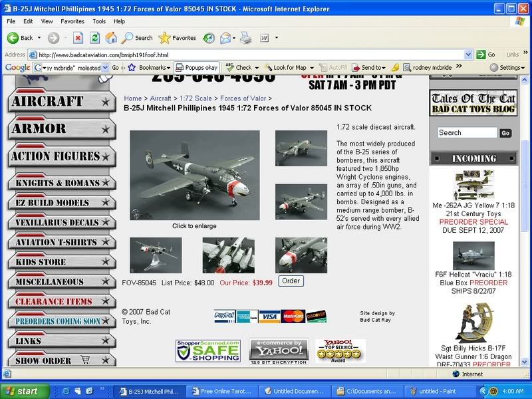Viewport: 532px width, 399px height.
Task: Click the MasterCard logo
Action: coord(293,317)
